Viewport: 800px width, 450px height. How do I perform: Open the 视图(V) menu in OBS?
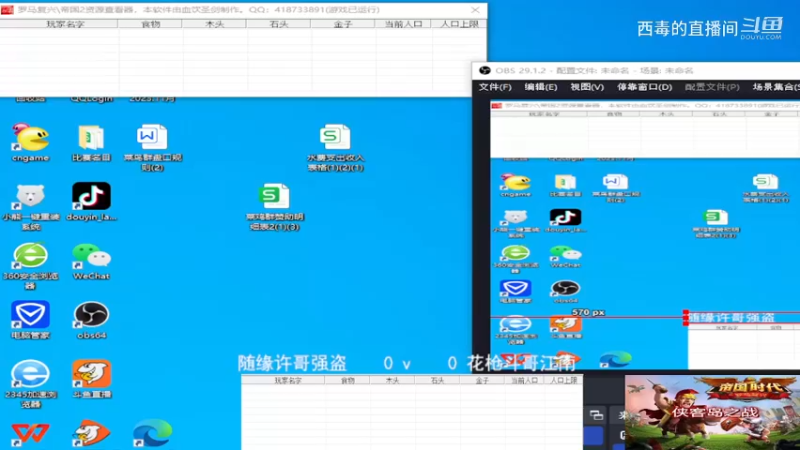[x=587, y=87]
